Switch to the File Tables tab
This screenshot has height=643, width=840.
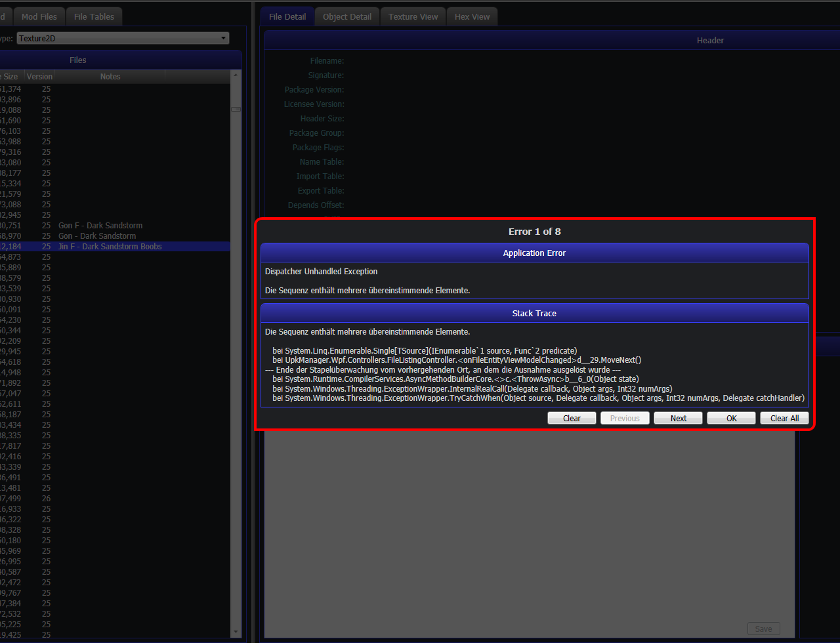(x=94, y=16)
